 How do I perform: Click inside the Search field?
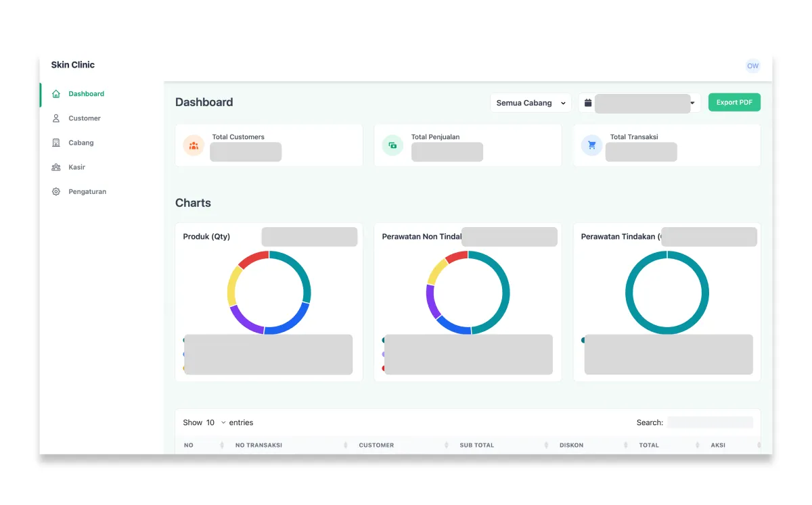(x=710, y=423)
